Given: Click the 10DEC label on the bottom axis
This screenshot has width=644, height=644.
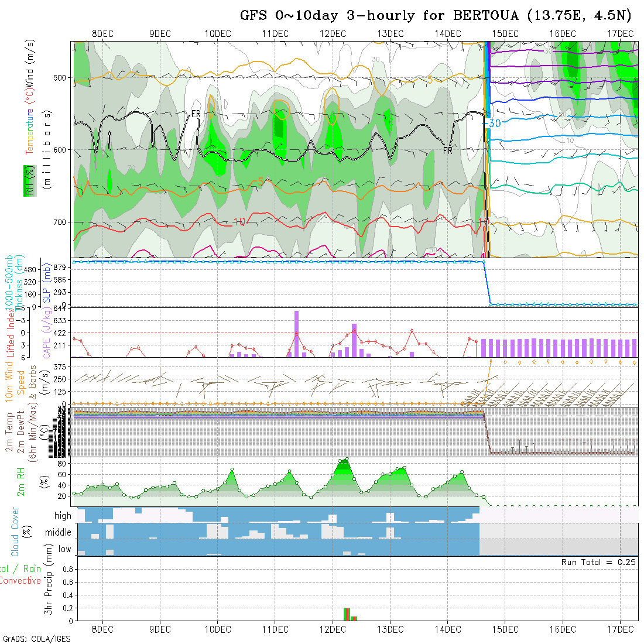Looking at the screenshot, I should (x=217, y=629).
